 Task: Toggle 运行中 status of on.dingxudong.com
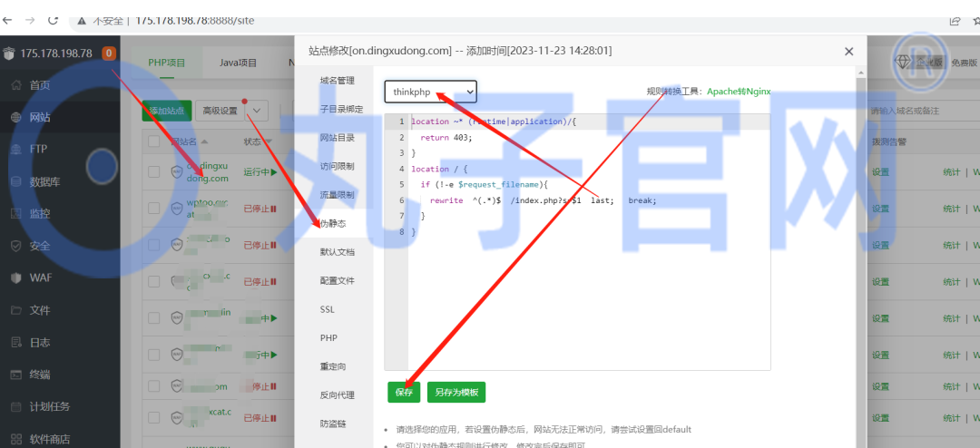pos(260,171)
